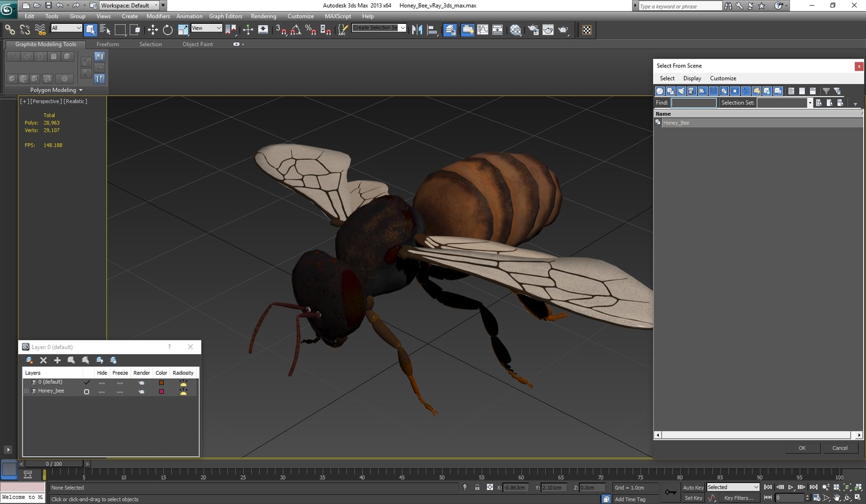Toggle Hide for the Honey_bee layer

(x=101, y=391)
